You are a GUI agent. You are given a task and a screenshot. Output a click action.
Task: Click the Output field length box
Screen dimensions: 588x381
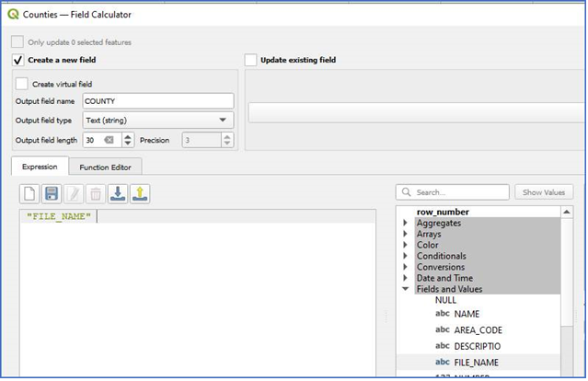[x=102, y=140]
